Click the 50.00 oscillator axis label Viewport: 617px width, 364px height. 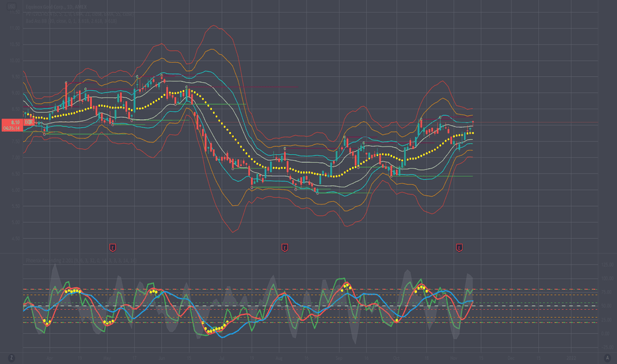[608, 306]
